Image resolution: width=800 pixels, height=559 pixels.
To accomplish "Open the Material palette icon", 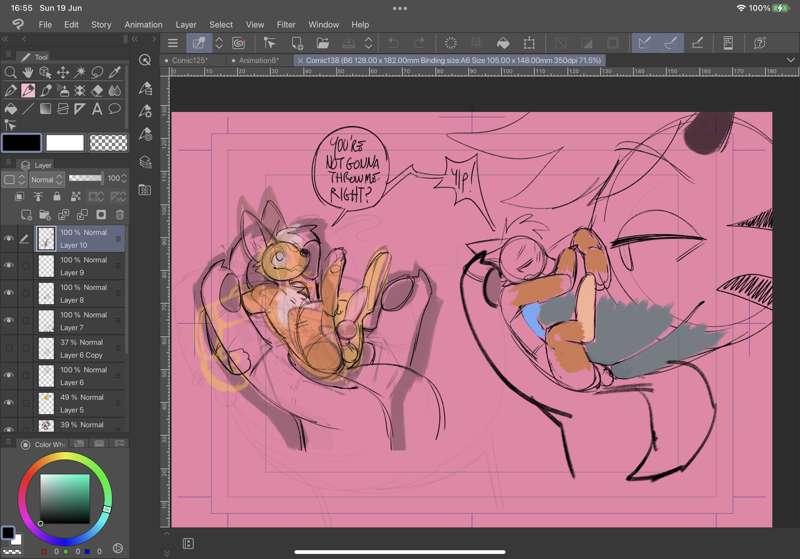I will [x=145, y=190].
